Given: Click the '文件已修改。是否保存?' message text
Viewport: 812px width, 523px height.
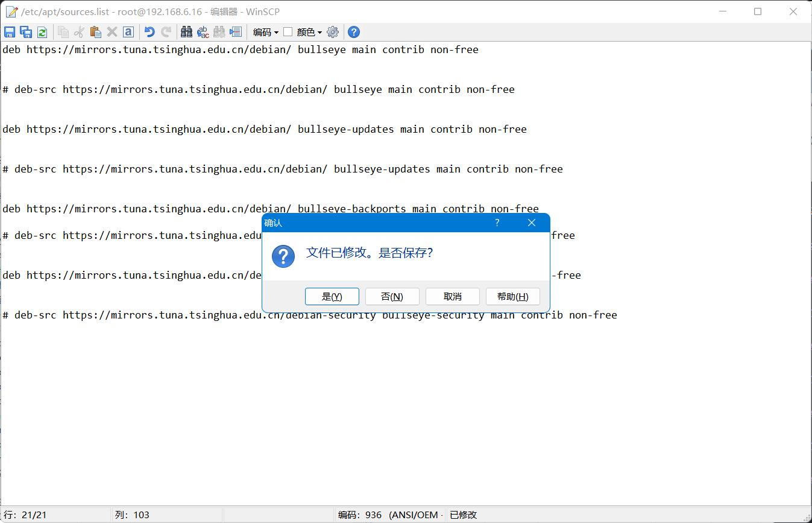Looking at the screenshot, I should (370, 253).
